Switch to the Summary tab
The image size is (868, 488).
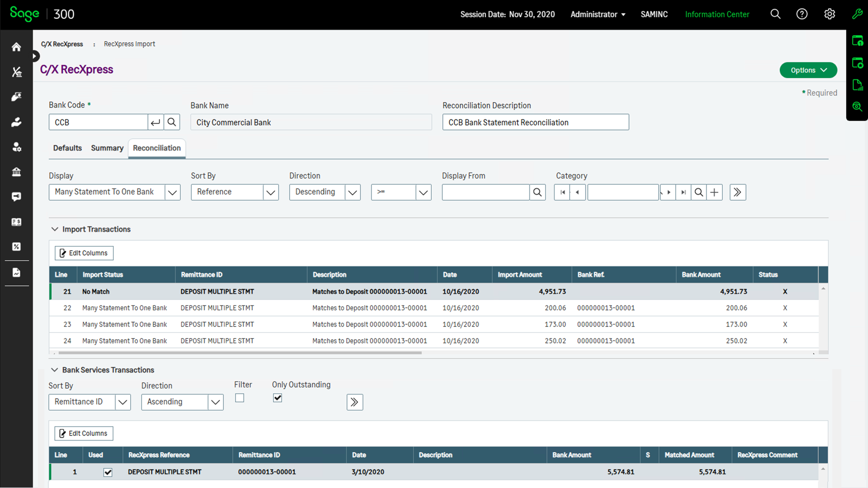107,148
